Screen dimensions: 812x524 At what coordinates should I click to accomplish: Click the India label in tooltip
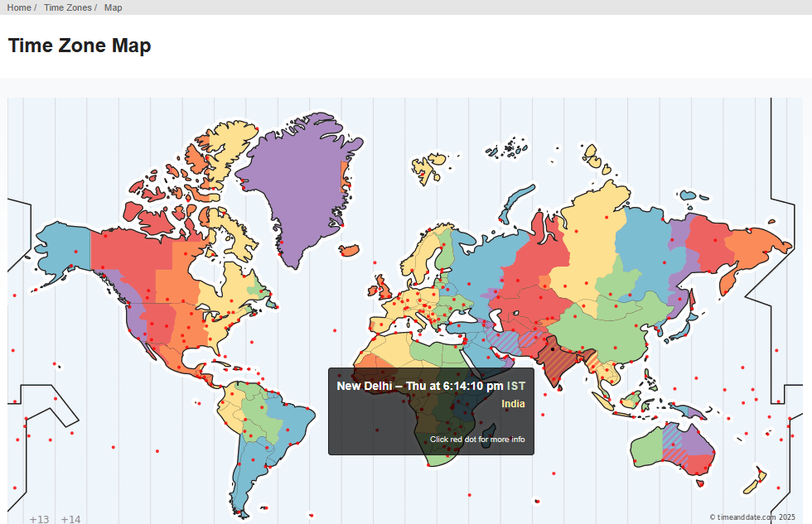click(x=513, y=403)
